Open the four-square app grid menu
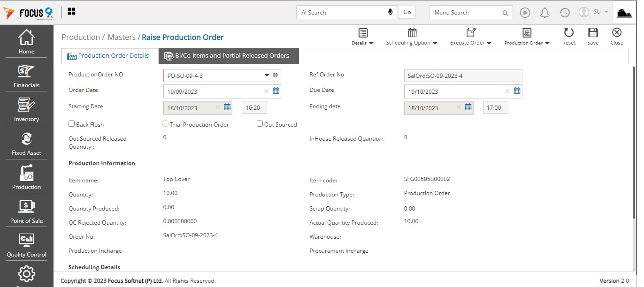The height and width of the screenshot is (287, 644). [x=72, y=12]
